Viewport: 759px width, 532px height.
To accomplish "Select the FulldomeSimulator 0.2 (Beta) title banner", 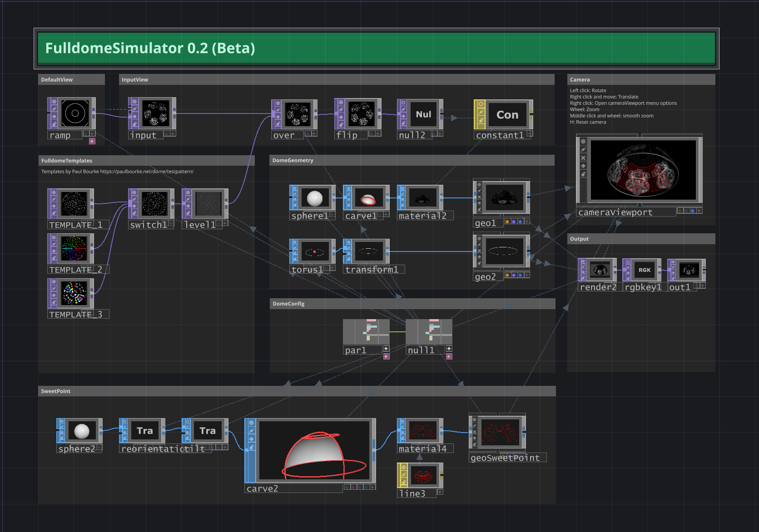I will (x=377, y=48).
